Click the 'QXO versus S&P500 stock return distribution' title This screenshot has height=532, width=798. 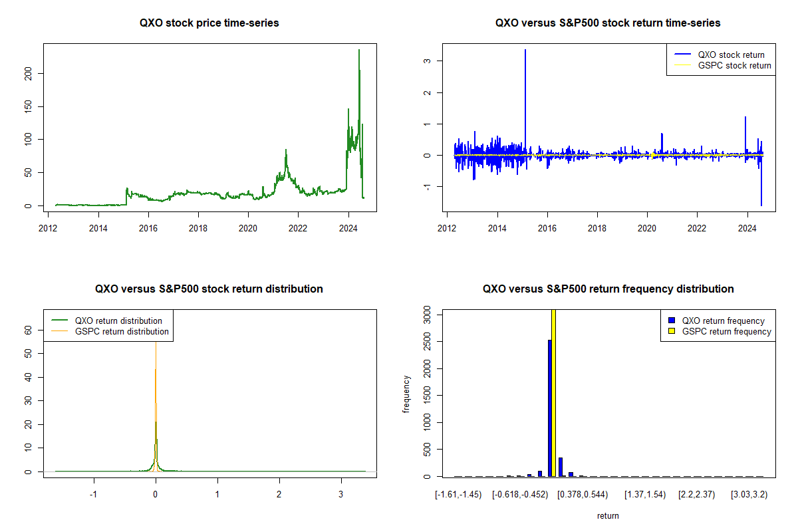[x=209, y=289]
